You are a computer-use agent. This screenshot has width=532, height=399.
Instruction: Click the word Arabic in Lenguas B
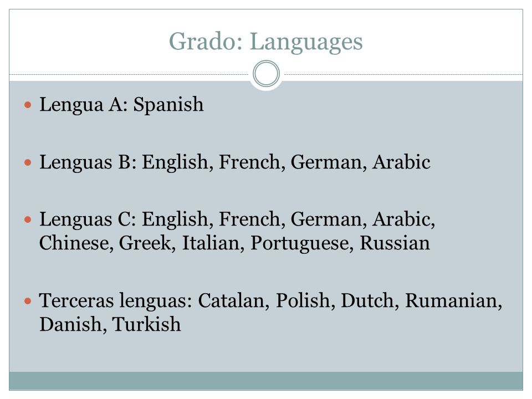tap(401, 162)
